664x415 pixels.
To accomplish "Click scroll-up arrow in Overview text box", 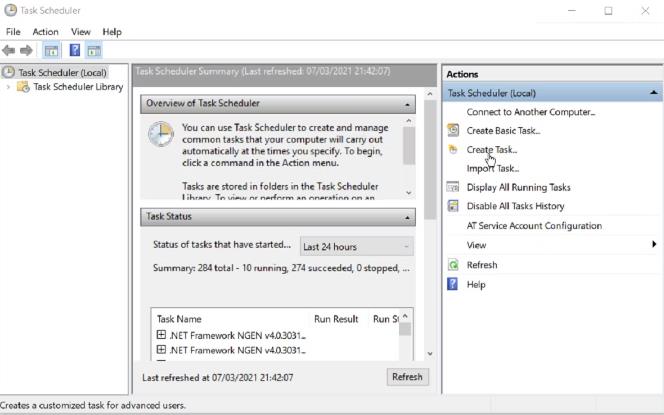I will [x=409, y=121].
